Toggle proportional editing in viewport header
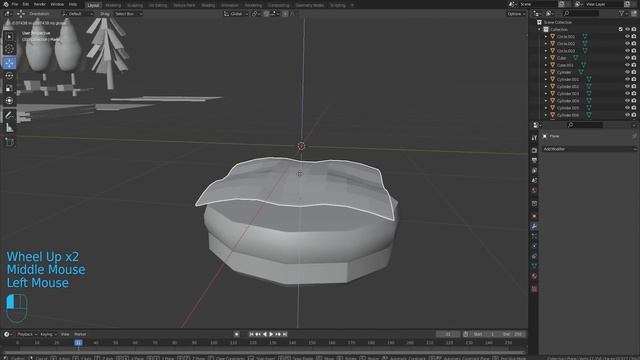 click(285, 13)
